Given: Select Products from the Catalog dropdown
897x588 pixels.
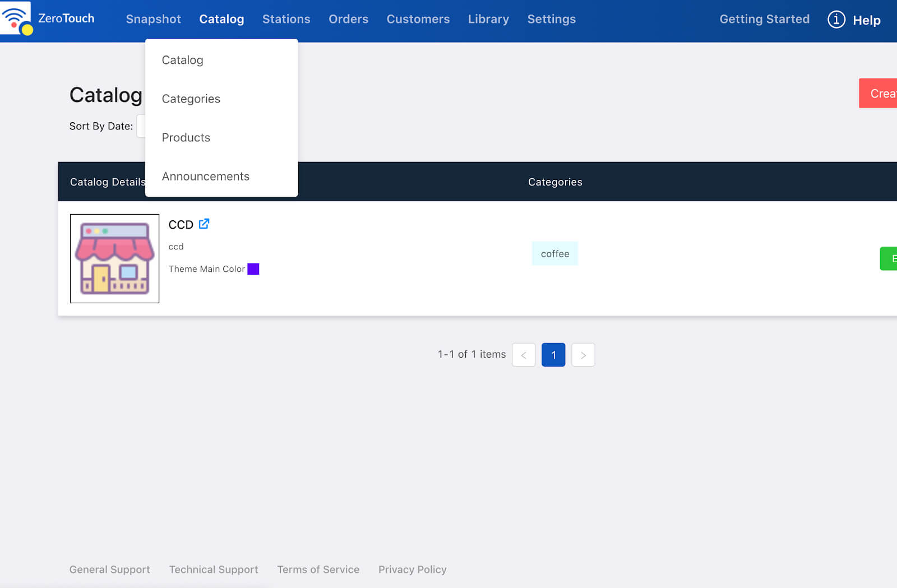Looking at the screenshot, I should [186, 137].
